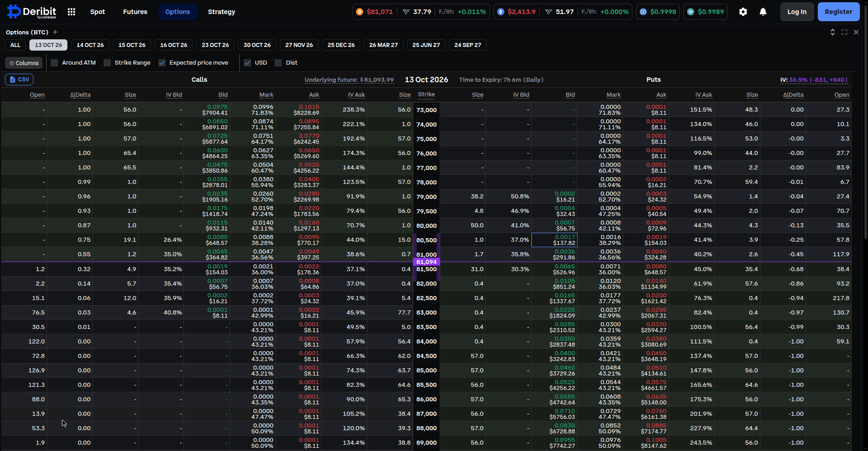Uncheck the USD checkbox

(x=247, y=63)
